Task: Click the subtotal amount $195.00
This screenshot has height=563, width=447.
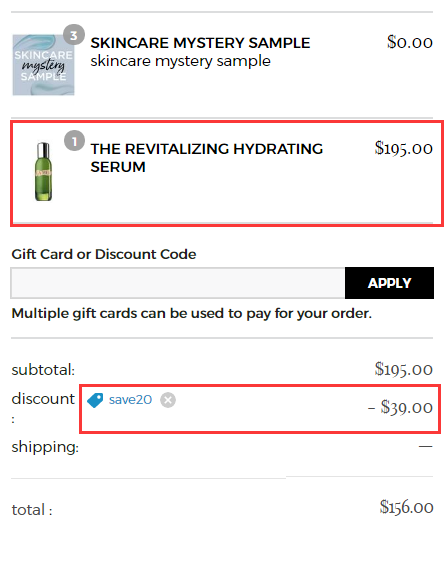Action: [404, 369]
